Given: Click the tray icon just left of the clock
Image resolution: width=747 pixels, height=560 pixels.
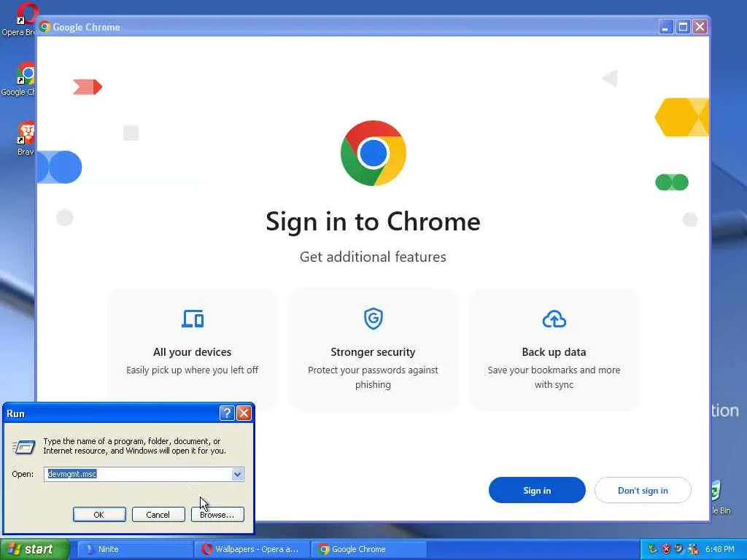Looking at the screenshot, I should pyautogui.click(x=693, y=549).
